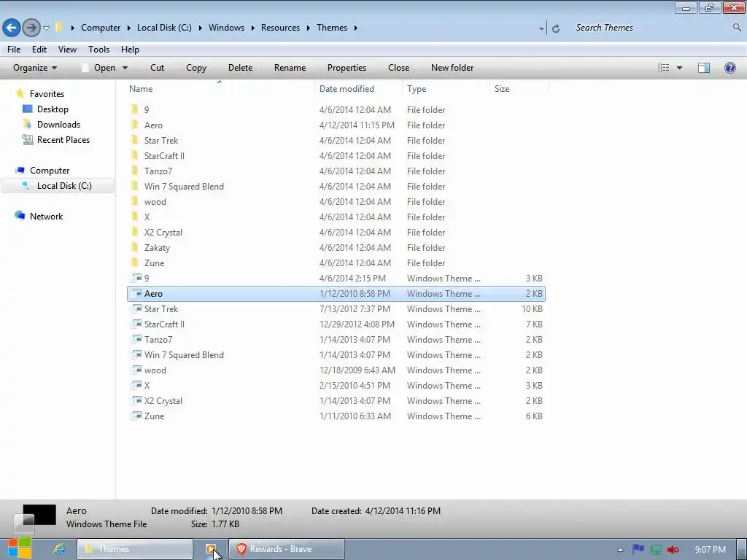This screenshot has height=560, width=747.
Task: Click Computer in the address breadcrumb
Action: [x=101, y=28]
